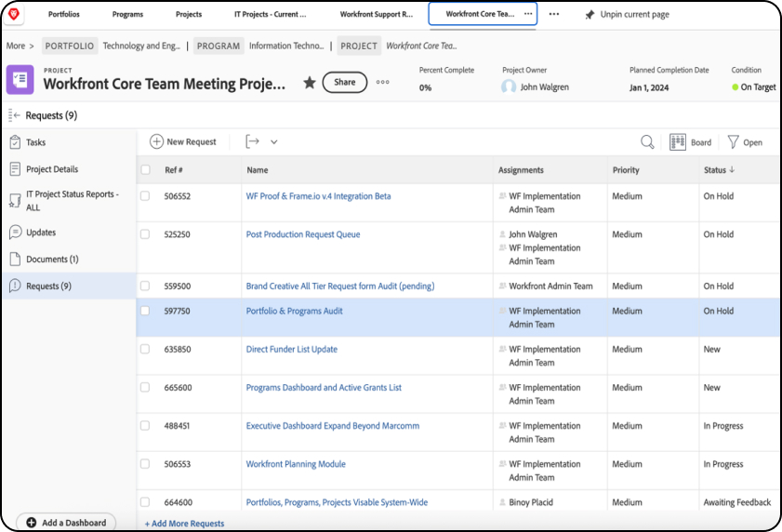Click the New Request plus icon

tap(156, 141)
